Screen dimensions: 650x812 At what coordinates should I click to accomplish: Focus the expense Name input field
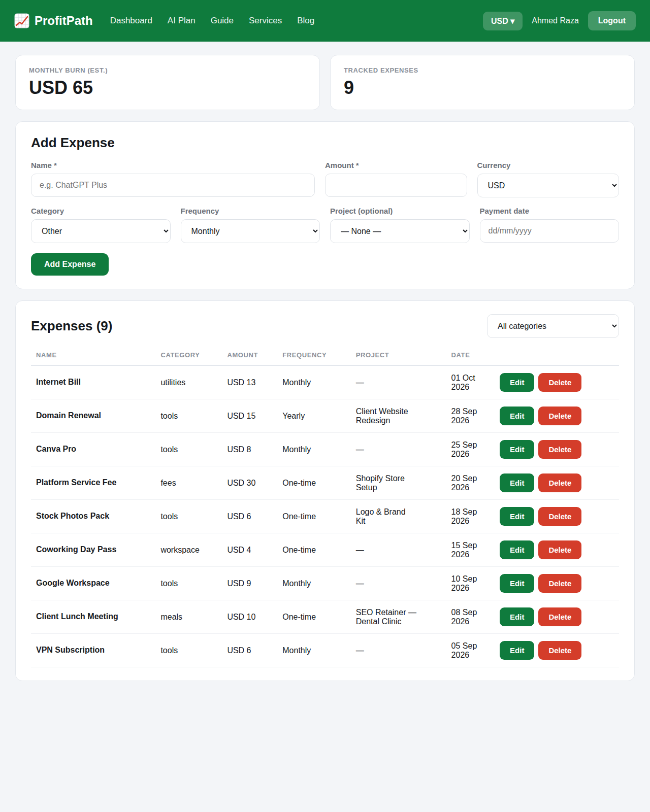173,185
